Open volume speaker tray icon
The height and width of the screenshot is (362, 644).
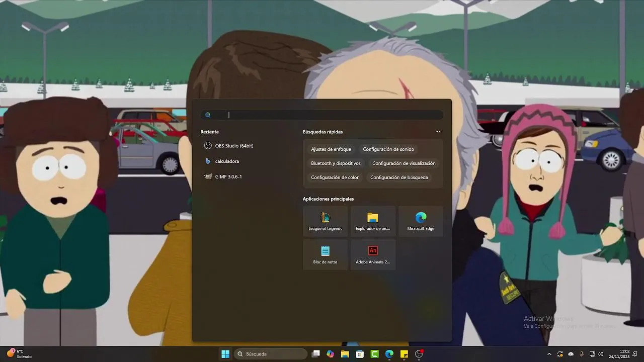(x=600, y=354)
